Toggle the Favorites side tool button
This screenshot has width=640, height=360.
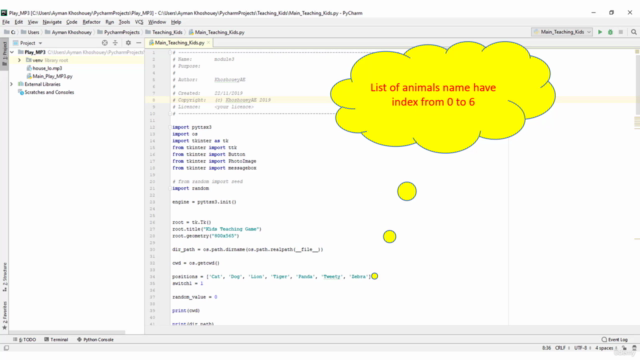pos(4,316)
